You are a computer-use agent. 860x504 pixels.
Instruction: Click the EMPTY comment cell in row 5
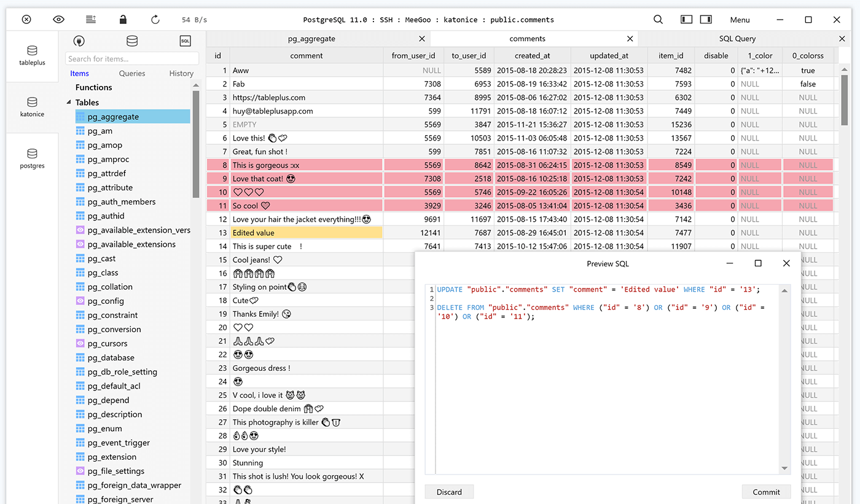[307, 125]
